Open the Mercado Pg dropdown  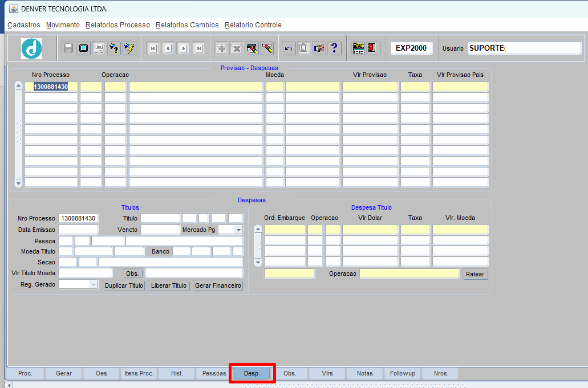coord(238,230)
